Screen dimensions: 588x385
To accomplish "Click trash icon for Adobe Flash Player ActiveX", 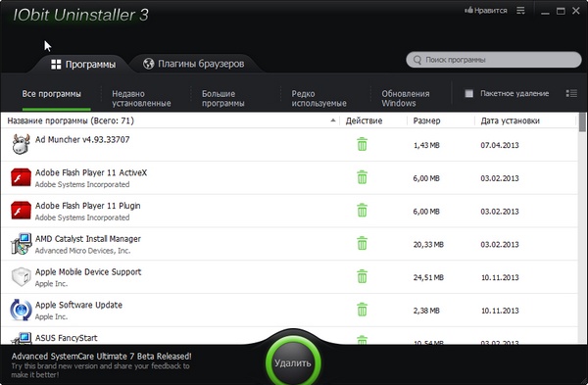I will pyautogui.click(x=362, y=177).
